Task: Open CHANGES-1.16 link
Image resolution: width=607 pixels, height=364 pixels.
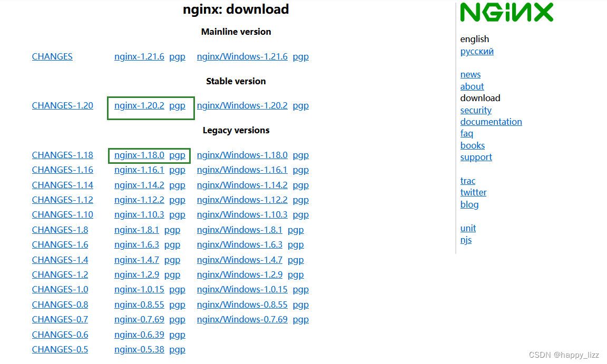Action: point(63,170)
